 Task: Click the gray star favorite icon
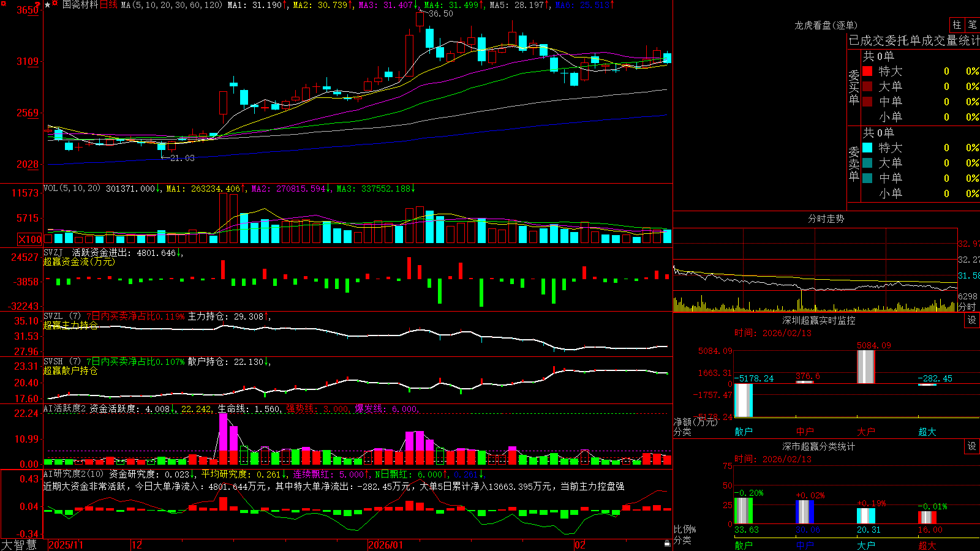pyautogui.click(x=48, y=5)
